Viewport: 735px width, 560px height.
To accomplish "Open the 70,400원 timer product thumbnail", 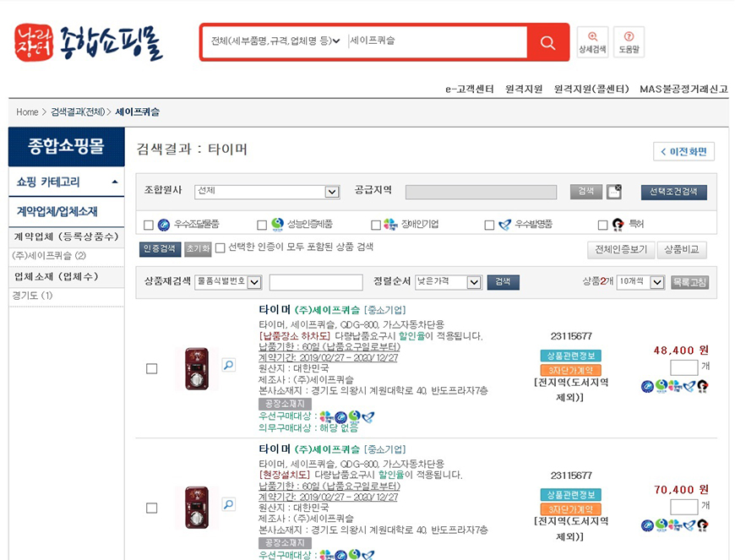I will point(197,508).
